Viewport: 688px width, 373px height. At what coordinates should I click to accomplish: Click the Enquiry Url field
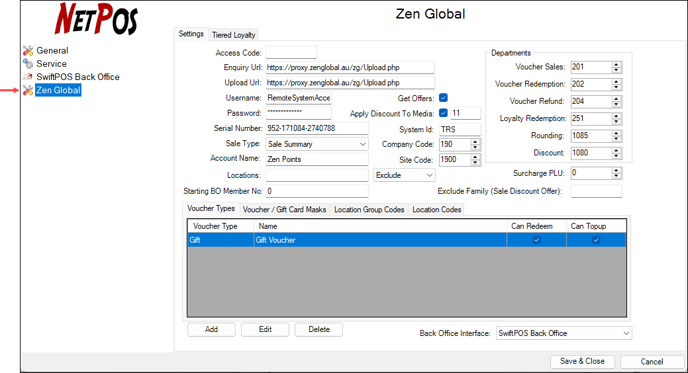[350, 67]
